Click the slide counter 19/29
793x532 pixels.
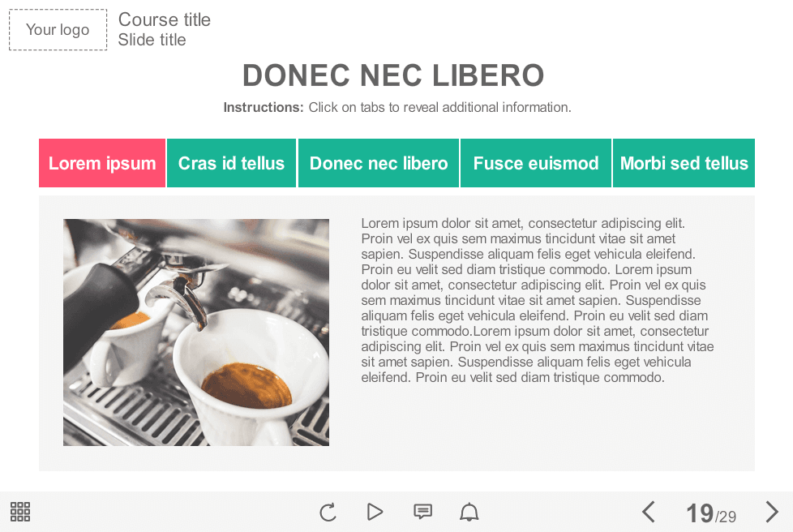pyautogui.click(x=711, y=513)
